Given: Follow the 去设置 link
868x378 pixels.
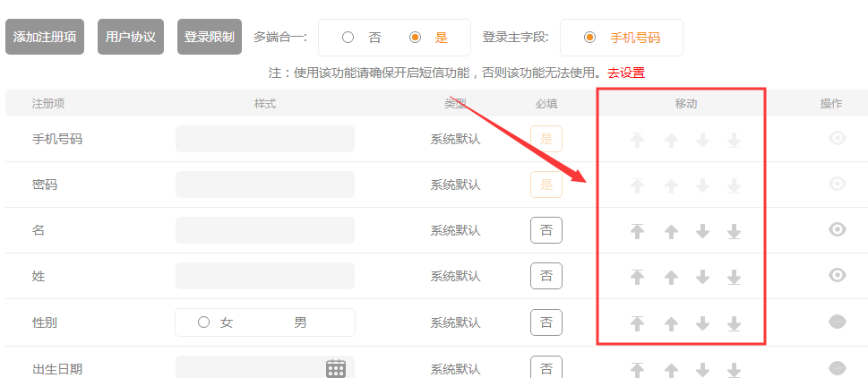Looking at the screenshot, I should pyautogui.click(x=625, y=73).
